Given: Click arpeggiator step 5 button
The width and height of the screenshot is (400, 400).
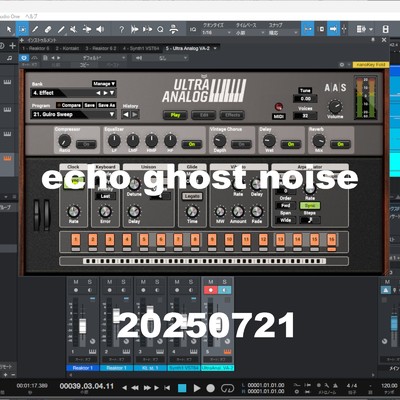Looking at the screenshot, I should point(144,239).
